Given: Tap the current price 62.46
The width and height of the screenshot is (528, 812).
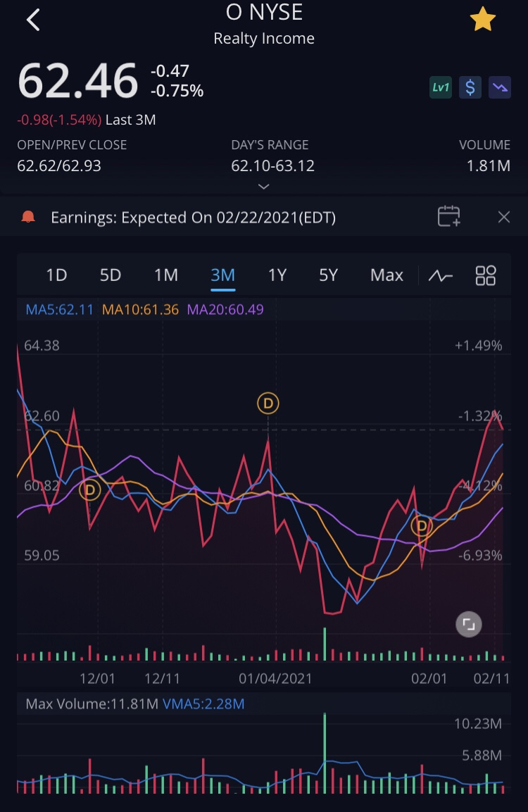Looking at the screenshot, I should [x=77, y=81].
